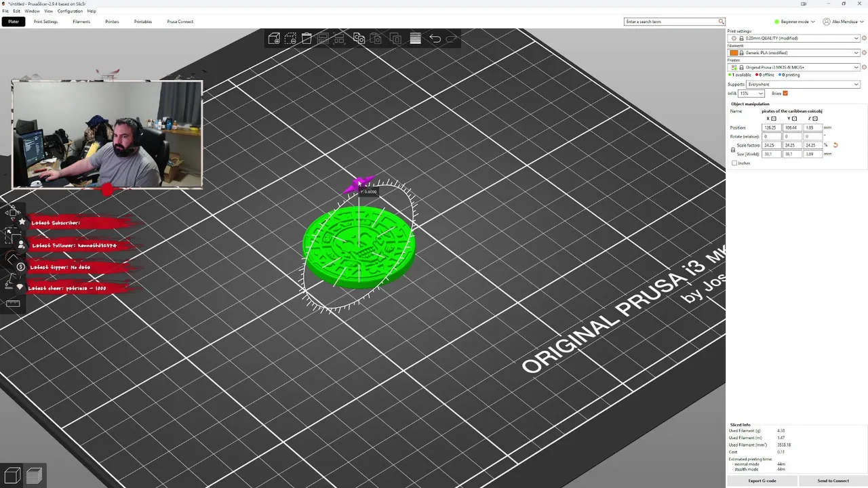Screen dimensions: 868x488
Task: Open the Infill percentage dropdown
Action: (x=751, y=93)
